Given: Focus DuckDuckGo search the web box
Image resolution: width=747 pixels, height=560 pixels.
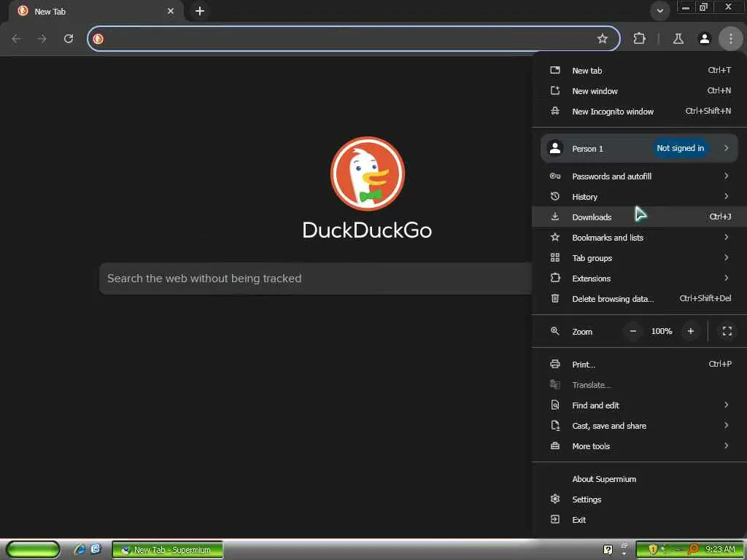Looking at the screenshot, I should pyautogui.click(x=315, y=279).
